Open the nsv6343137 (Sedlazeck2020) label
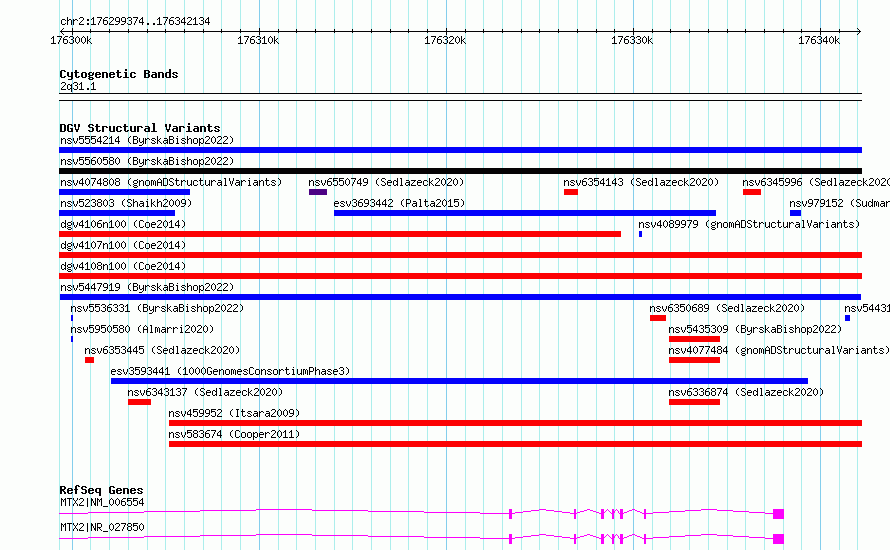The image size is (890, 550). pyautogui.click(x=205, y=392)
